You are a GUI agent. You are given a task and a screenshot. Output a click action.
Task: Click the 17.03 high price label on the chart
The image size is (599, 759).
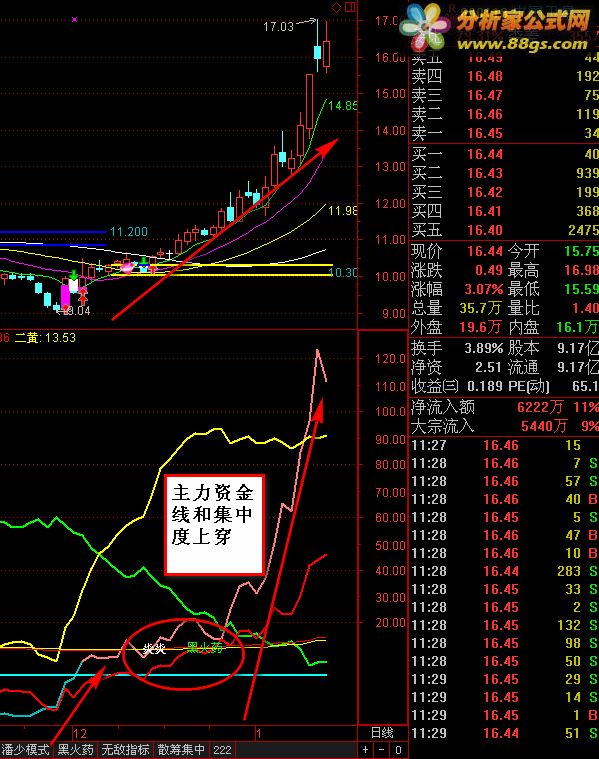click(278, 27)
